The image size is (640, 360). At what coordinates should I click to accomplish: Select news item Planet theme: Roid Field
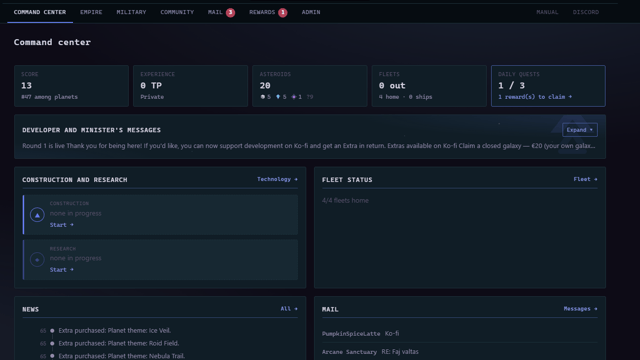(x=119, y=343)
